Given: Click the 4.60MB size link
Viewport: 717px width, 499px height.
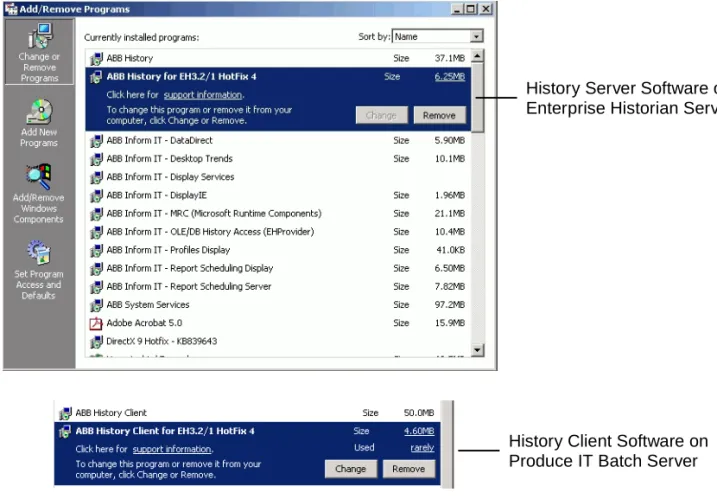Looking at the screenshot, I should (x=419, y=431).
